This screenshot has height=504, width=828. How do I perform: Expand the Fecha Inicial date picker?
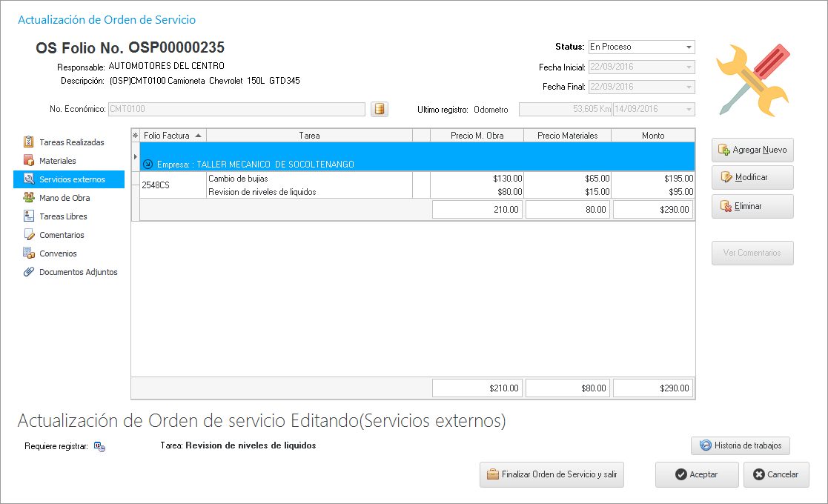[x=689, y=67]
